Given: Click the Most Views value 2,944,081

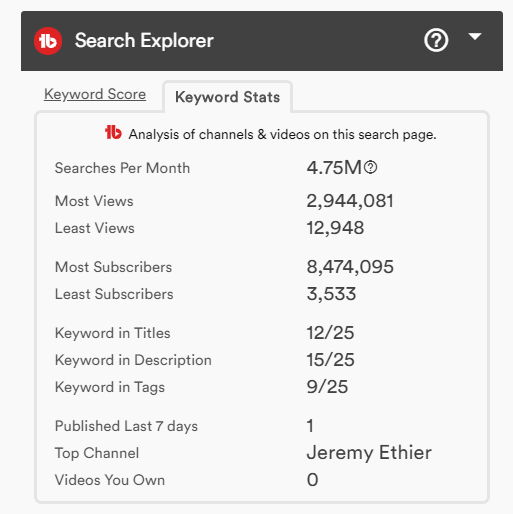Looking at the screenshot, I should [350, 201].
